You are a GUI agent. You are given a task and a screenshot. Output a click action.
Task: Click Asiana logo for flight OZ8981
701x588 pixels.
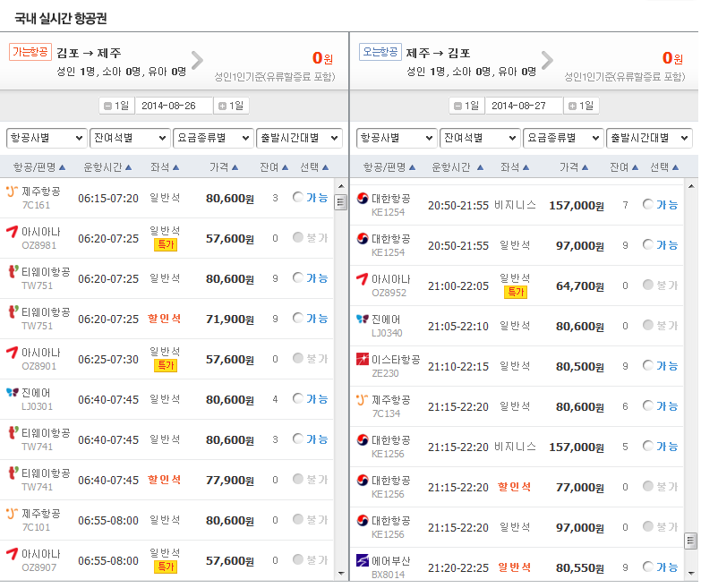[x=12, y=232]
